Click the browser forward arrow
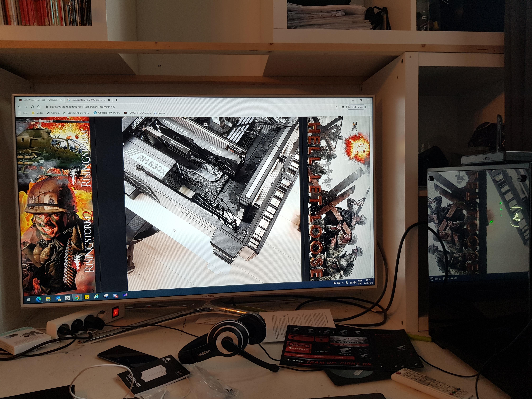Screen dimensions: 532x399 (x=26, y=106)
